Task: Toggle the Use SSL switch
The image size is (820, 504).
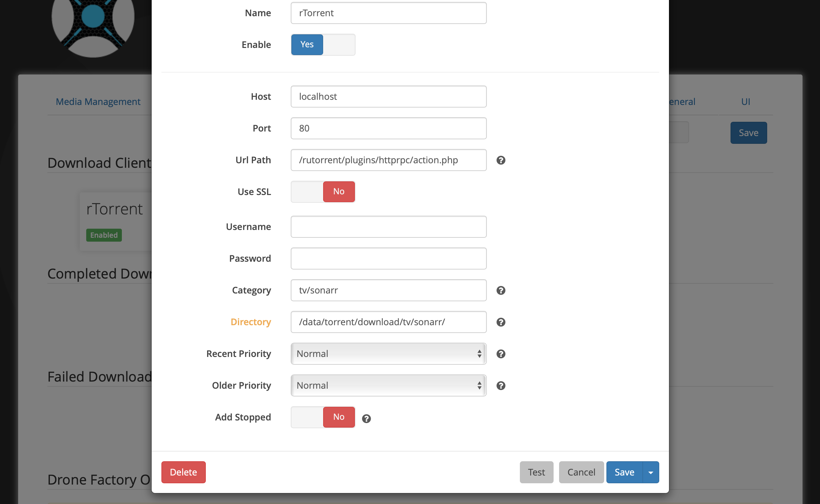Action: pos(323,192)
